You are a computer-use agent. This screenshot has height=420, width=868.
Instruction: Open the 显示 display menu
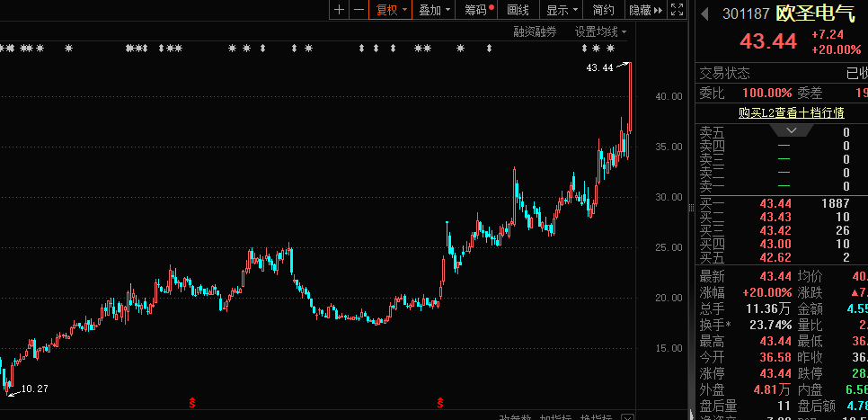pyautogui.click(x=562, y=10)
